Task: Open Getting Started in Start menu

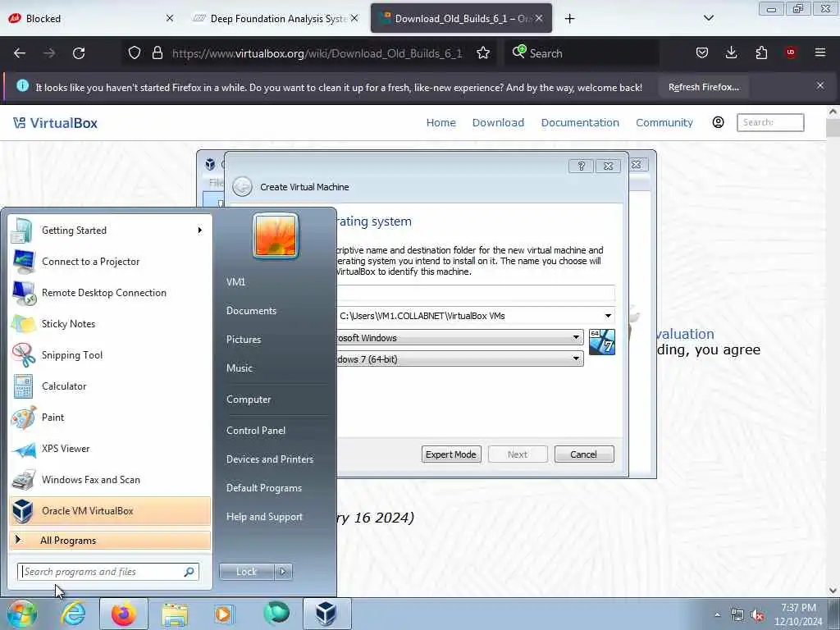Action: tap(110, 231)
